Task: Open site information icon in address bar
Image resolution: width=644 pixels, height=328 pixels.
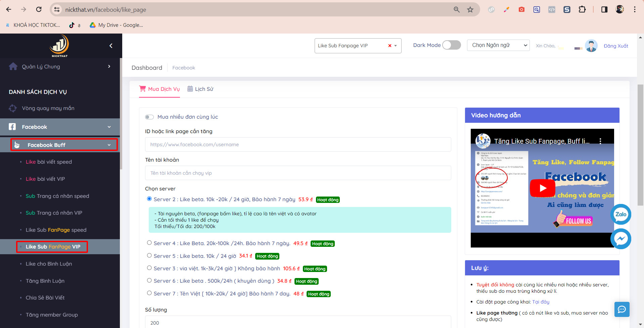Action: coord(57,9)
